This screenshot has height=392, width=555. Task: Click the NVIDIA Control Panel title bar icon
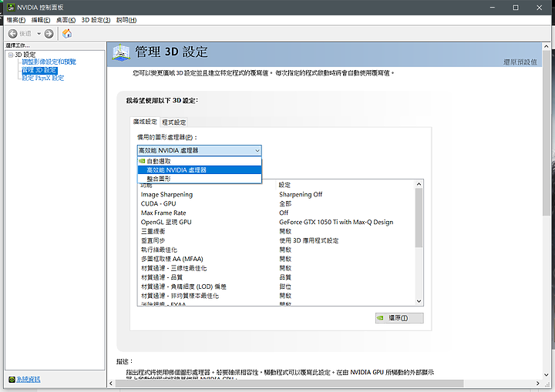point(11,8)
